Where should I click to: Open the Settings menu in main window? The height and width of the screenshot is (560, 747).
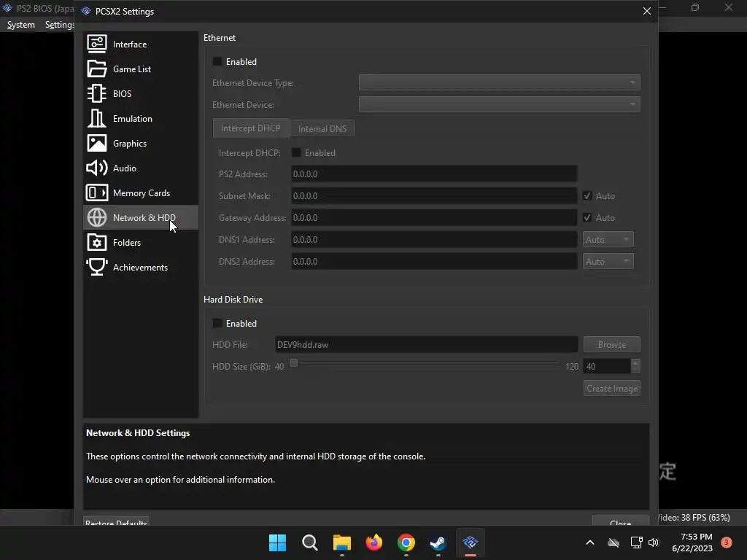click(60, 25)
